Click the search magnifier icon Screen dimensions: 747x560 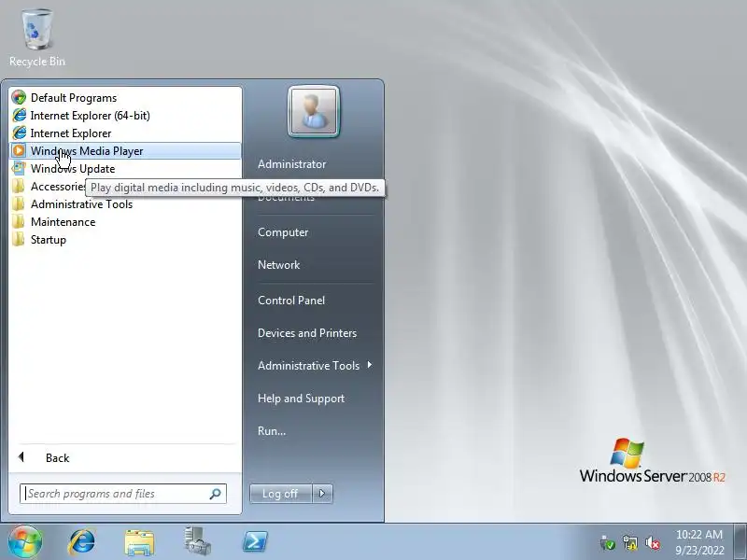pyautogui.click(x=215, y=494)
